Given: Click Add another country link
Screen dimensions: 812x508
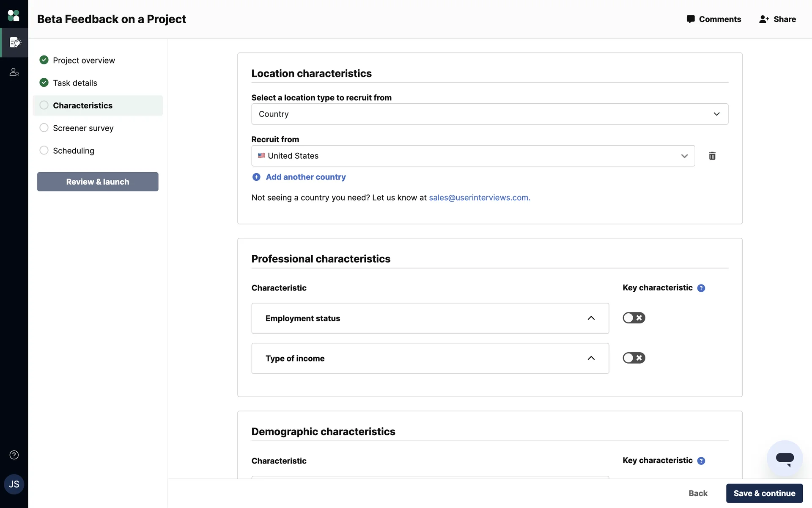Looking at the screenshot, I should click(305, 177).
